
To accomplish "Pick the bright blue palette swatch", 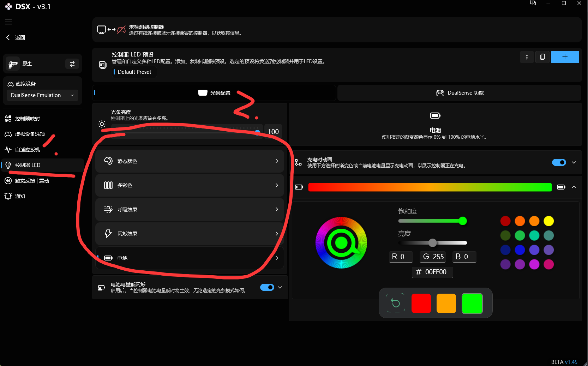I will coord(520,250).
